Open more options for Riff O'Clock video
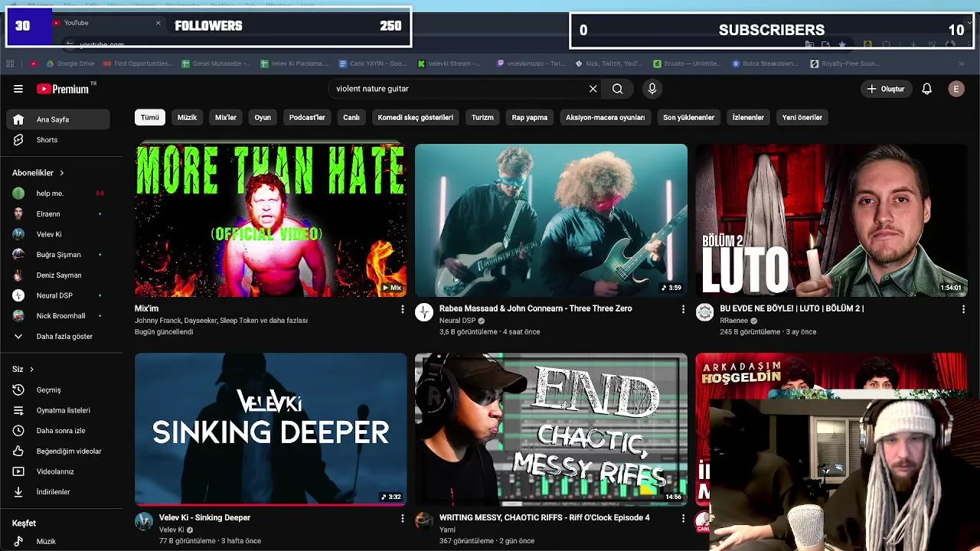The width and height of the screenshot is (980, 551). click(683, 518)
